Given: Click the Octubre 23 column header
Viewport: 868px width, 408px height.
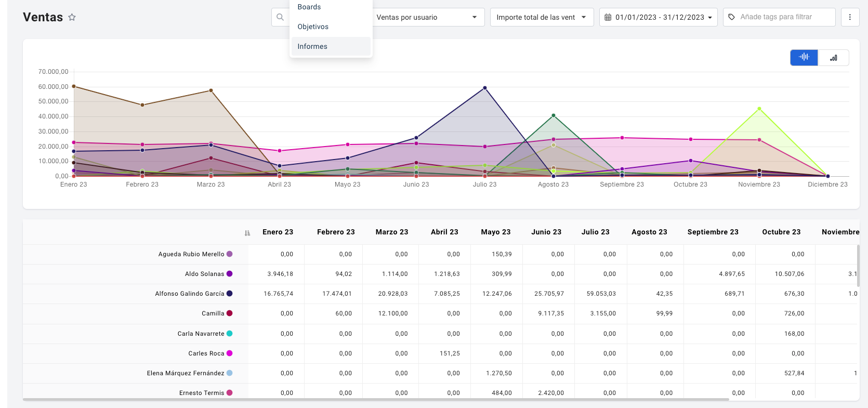Looking at the screenshot, I should click(781, 232).
